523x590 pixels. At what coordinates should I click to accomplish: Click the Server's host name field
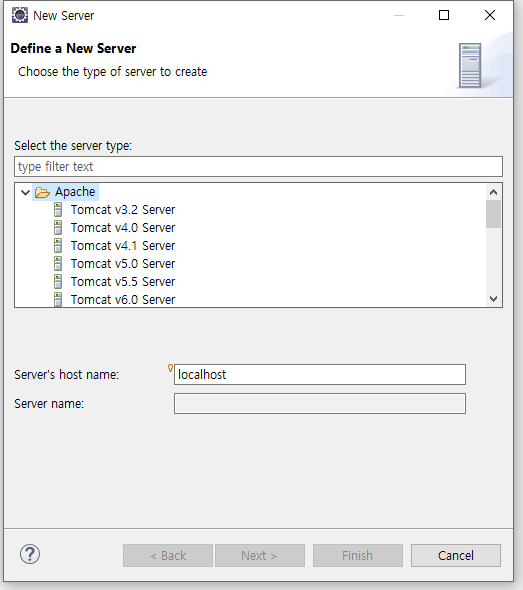click(320, 374)
